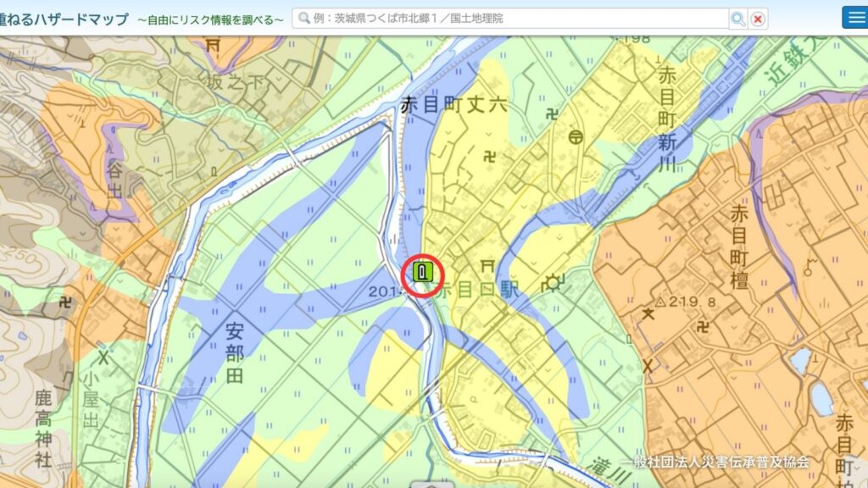Click the 安部田 place label
Image resolution: width=868 pixels, height=488 pixels.
point(235,351)
